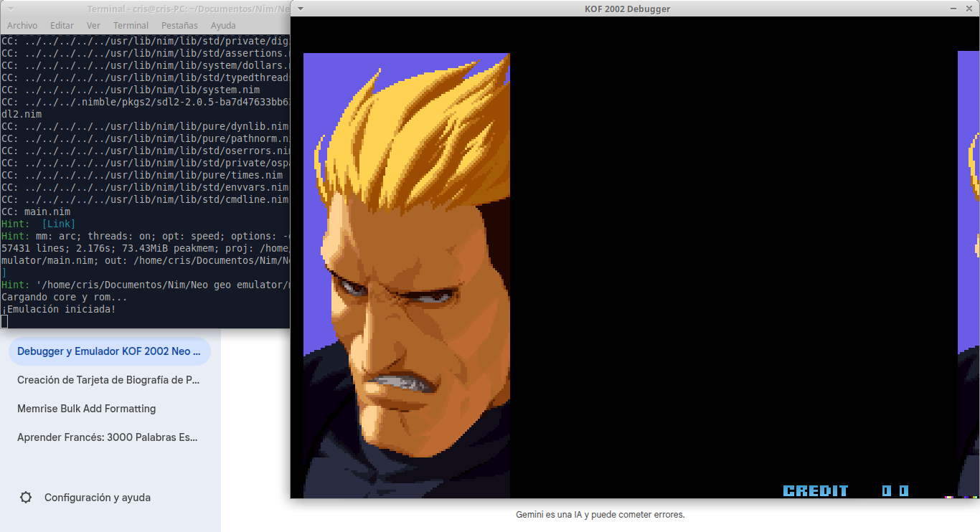980x532 pixels.
Task: Open chat 'Debugger y Emulador KOF 2002 Neo'
Action: click(x=109, y=351)
